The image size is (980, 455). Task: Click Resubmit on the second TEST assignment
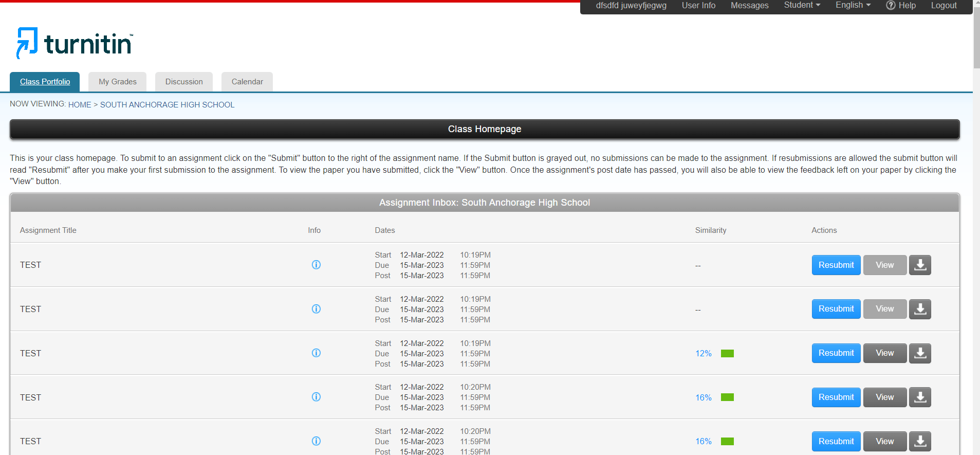coord(836,309)
